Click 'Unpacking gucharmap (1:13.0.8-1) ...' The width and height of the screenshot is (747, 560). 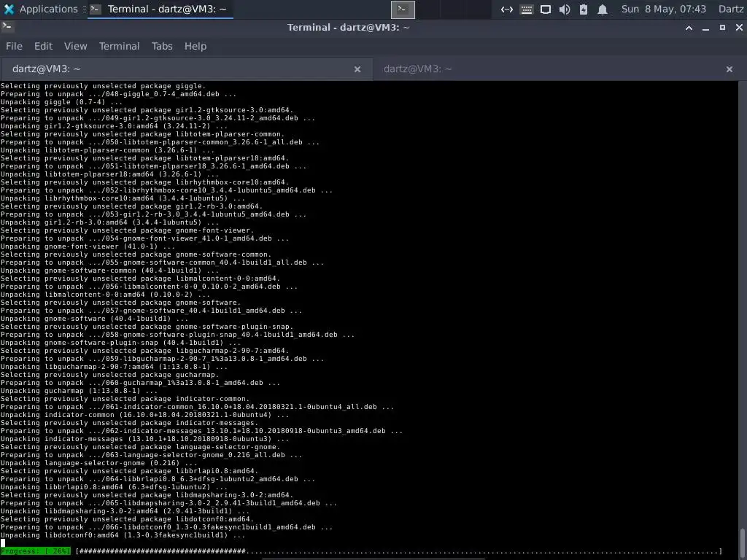pos(79,391)
